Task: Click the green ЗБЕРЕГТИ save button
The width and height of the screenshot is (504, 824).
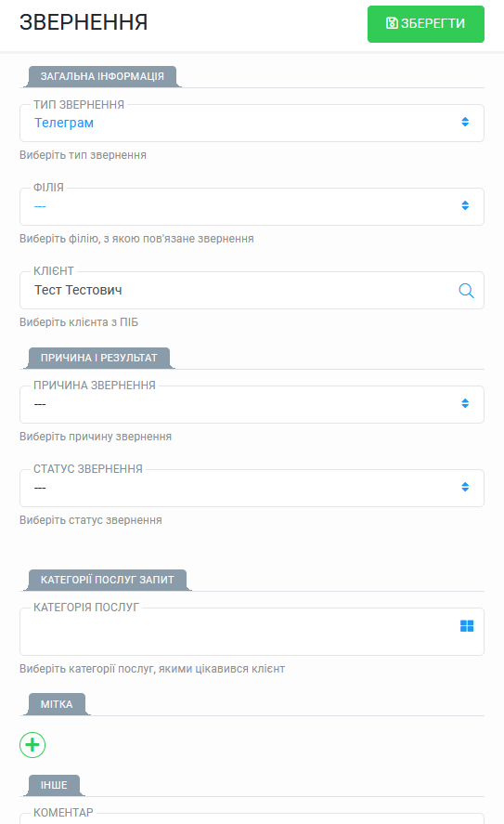Action: (x=426, y=24)
